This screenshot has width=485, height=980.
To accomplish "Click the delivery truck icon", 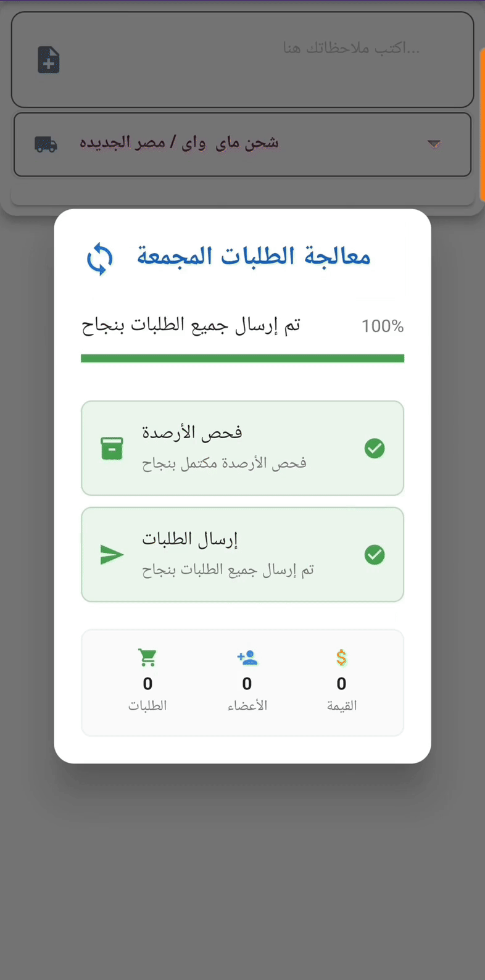I will point(46,144).
